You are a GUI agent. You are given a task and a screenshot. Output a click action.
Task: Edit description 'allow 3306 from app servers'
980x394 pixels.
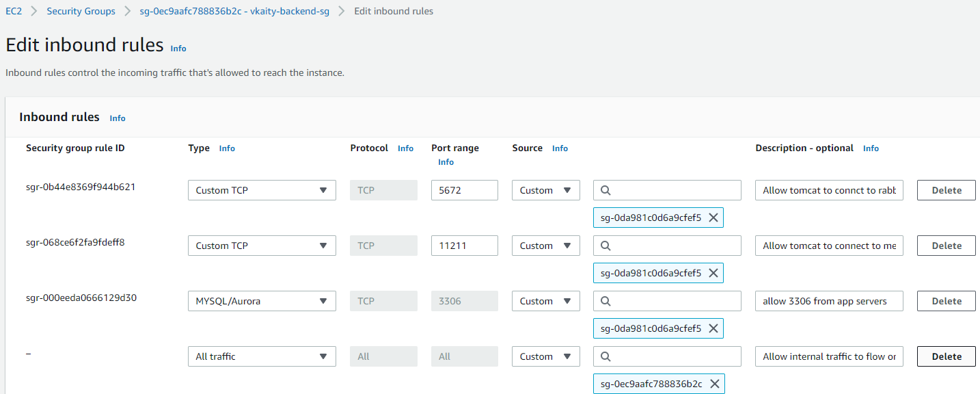829,301
